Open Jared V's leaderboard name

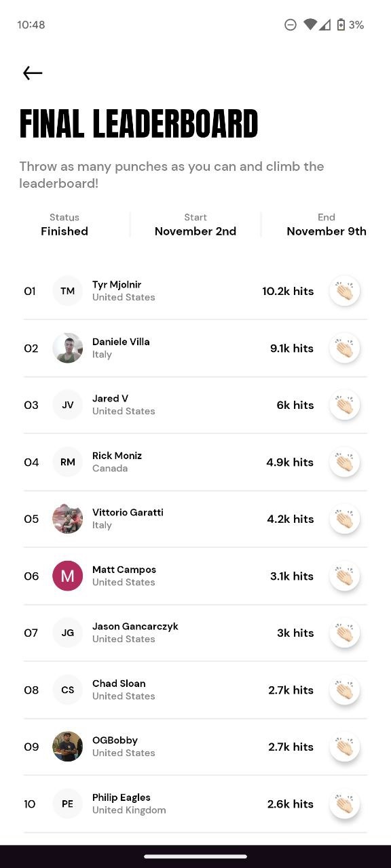pos(110,399)
